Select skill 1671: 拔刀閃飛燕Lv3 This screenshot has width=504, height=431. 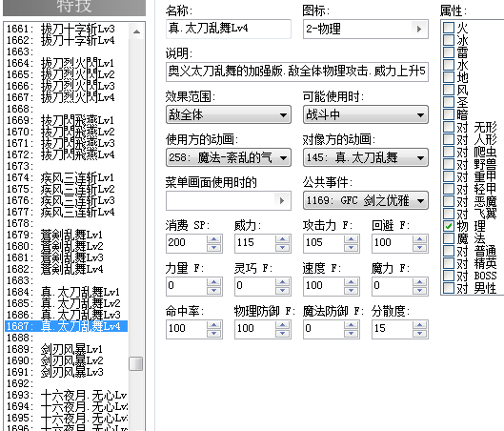point(67,143)
